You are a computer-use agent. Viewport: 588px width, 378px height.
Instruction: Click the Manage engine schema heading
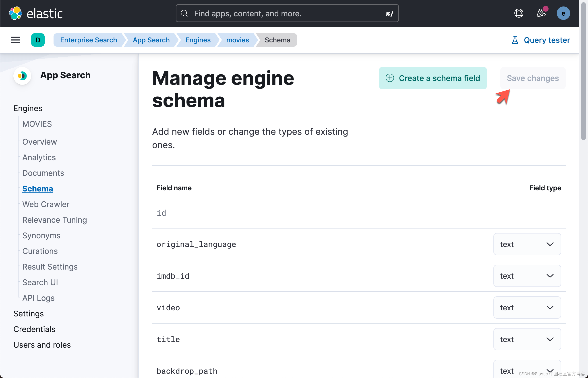[223, 89]
